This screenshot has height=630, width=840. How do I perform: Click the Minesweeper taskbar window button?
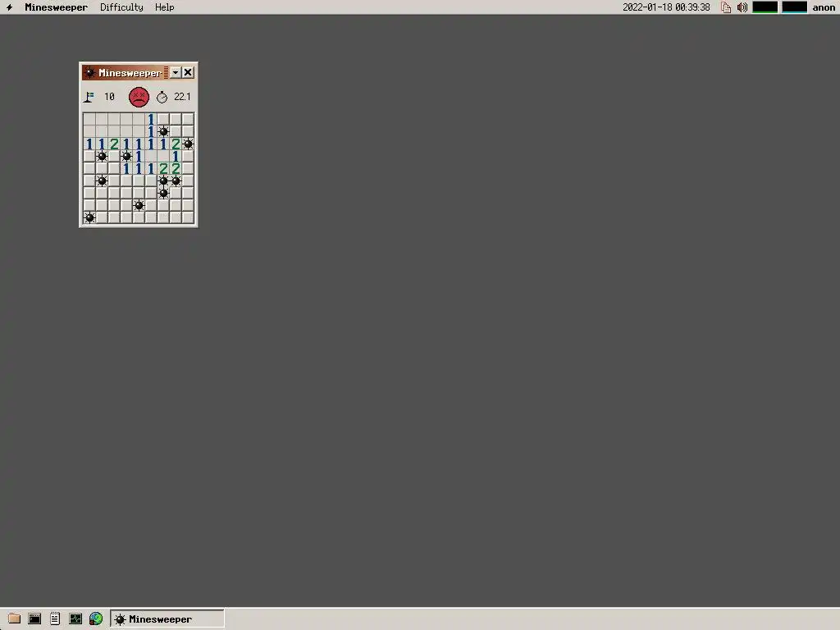(x=167, y=619)
